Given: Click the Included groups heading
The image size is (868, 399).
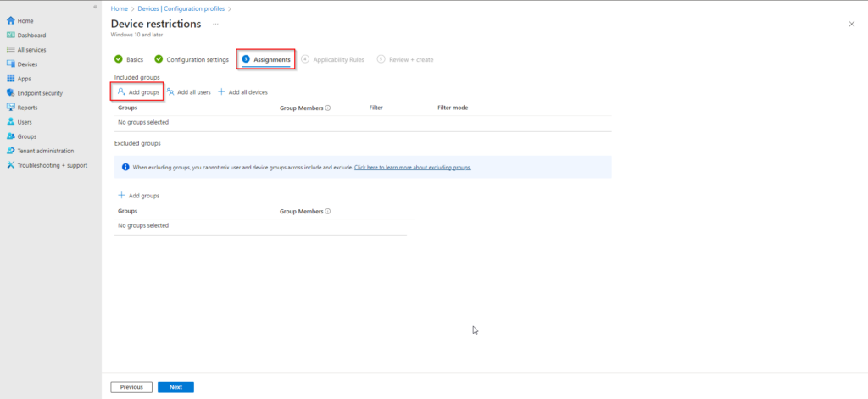Looking at the screenshot, I should tap(136, 77).
